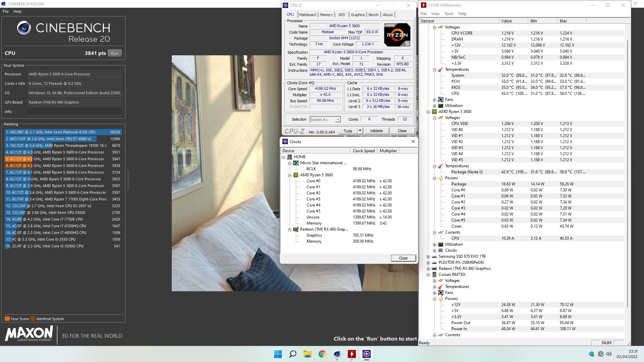This screenshot has height=362, width=644.
Task: Expand Radeon RX 480 Graphics node in HWMonitor
Action: (428, 268)
